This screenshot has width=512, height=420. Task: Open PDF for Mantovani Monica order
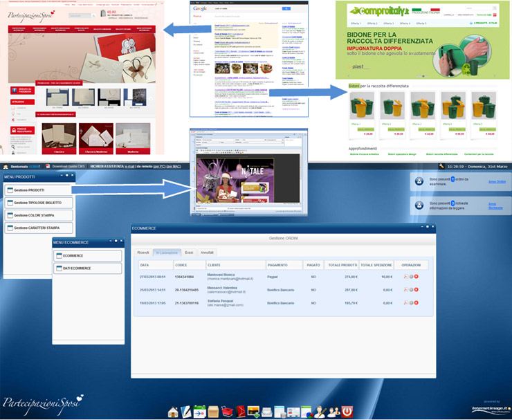tap(406, 277)
